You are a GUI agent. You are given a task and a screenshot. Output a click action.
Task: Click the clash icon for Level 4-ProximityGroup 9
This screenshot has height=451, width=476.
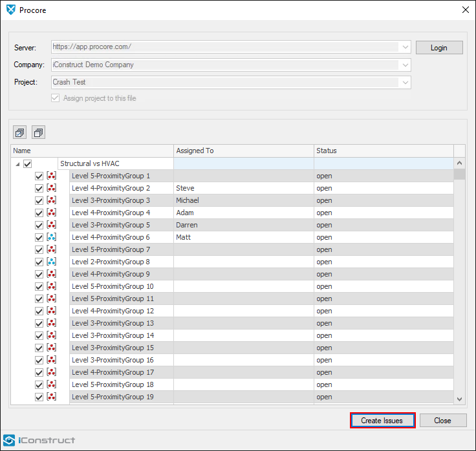(52, 274)
